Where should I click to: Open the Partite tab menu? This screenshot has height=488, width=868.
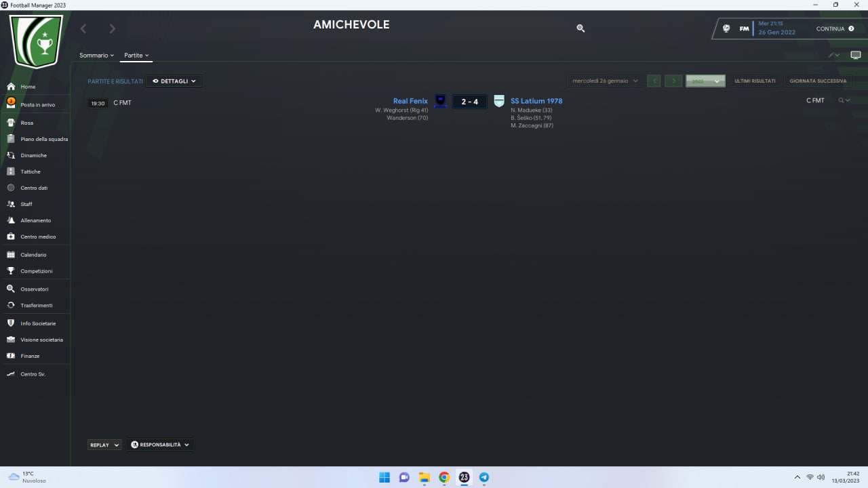pos(136,56)
